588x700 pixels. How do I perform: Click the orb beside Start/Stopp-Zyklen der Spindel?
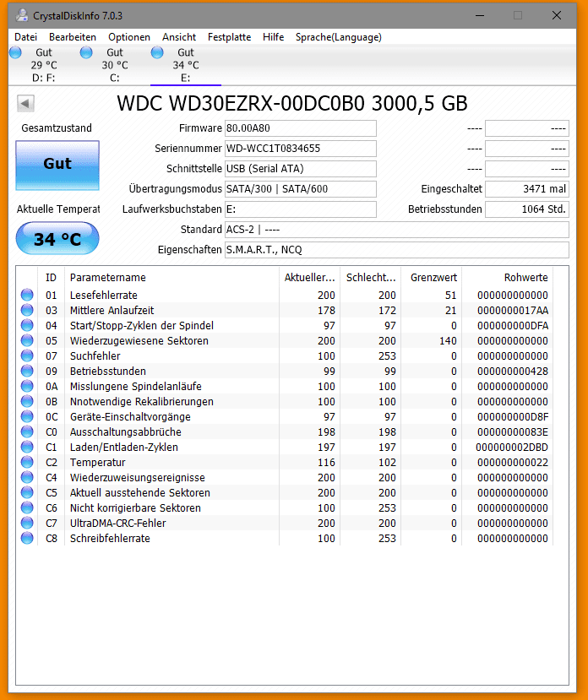coord(27,325)
